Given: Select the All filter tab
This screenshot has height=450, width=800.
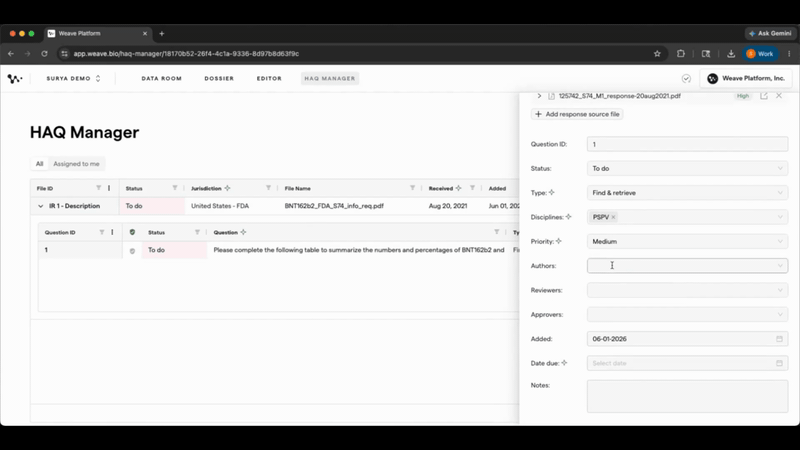Looking at the screenshot, I should (39, 164).
